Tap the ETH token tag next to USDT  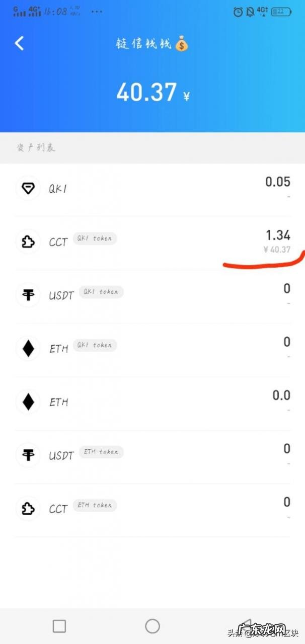pos(101,452)
